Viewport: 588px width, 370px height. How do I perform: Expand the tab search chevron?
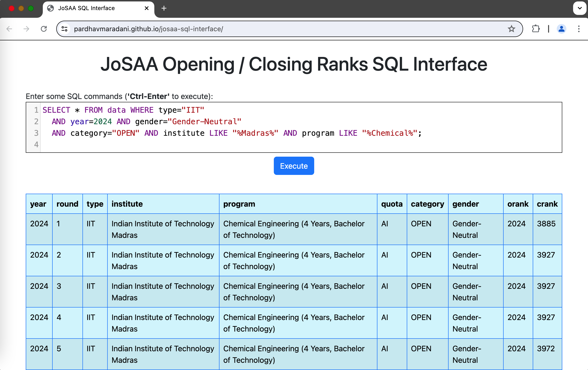579,8
